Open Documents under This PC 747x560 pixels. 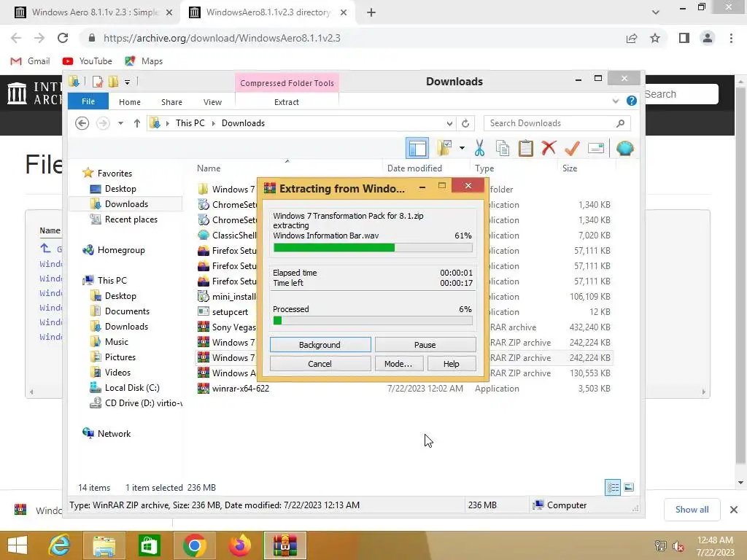127,311
